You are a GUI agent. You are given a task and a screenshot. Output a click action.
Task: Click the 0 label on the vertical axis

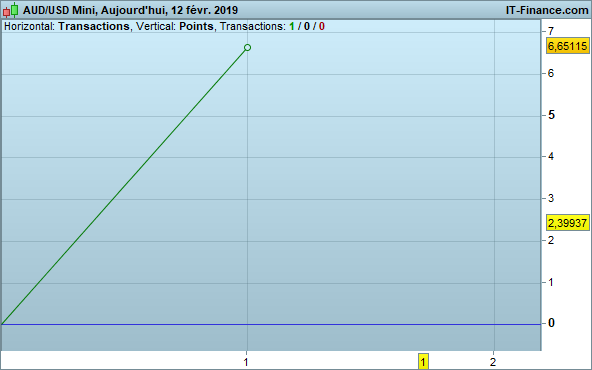tap(551, 323)
